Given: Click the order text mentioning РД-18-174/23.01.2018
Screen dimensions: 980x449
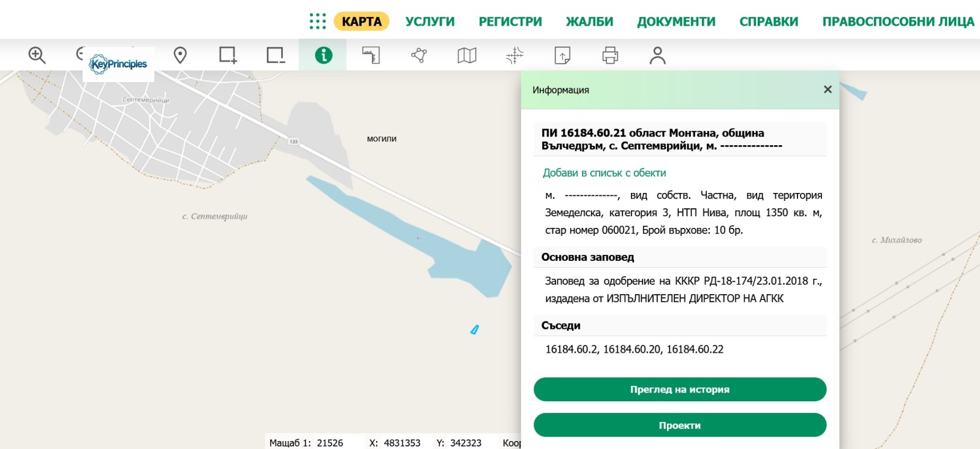Looking at the screenshot, I should tap(684, 290).
